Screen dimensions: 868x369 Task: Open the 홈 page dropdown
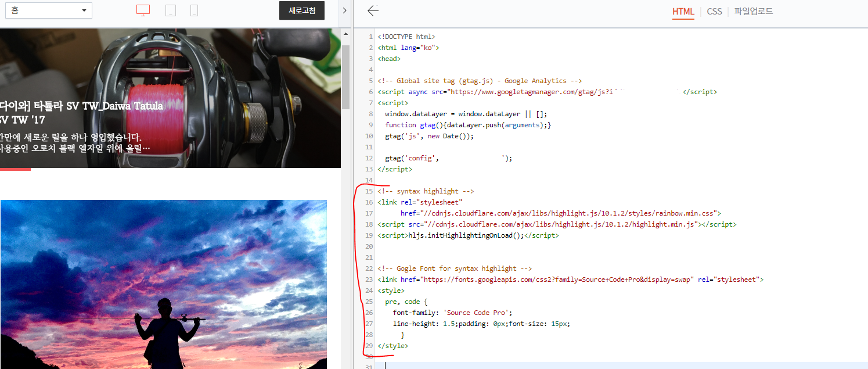49,10
